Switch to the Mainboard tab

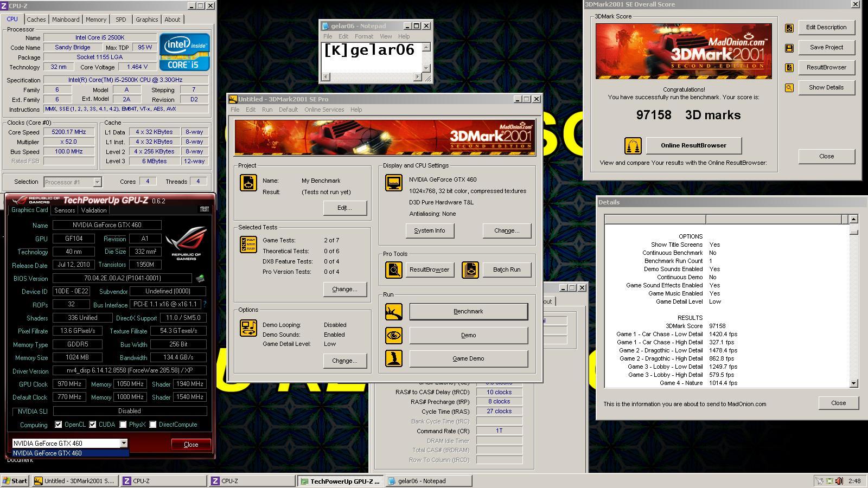pos(66,20)
